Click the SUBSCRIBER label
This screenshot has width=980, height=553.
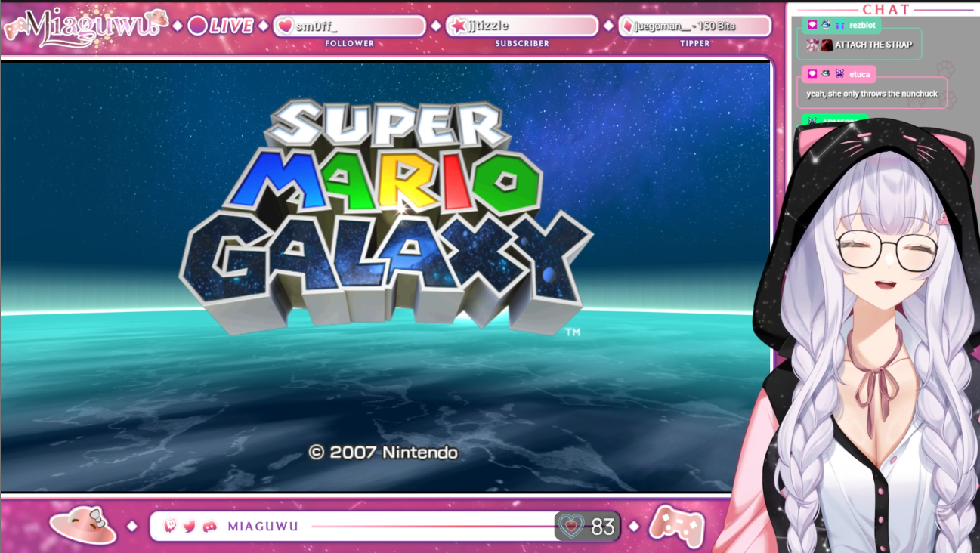[522, 44]
